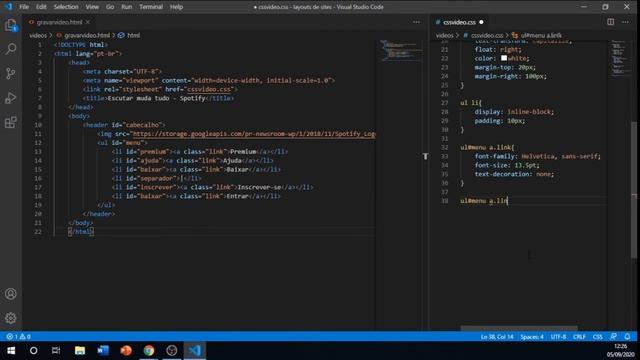Click 'Premium' text on line 13
Viewport: 640px width, 360px height.
tap(243, 152)
